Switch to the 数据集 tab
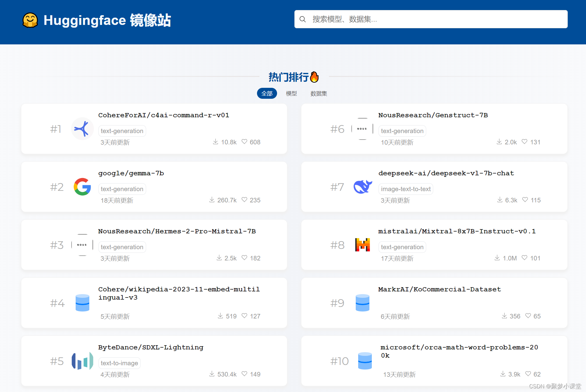 pyautogui.click(x=319, y=94)
